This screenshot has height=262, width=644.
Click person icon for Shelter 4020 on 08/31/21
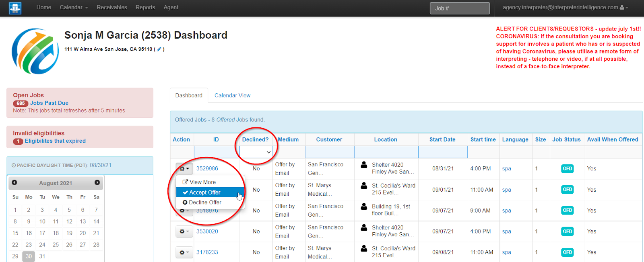(364, 165)
